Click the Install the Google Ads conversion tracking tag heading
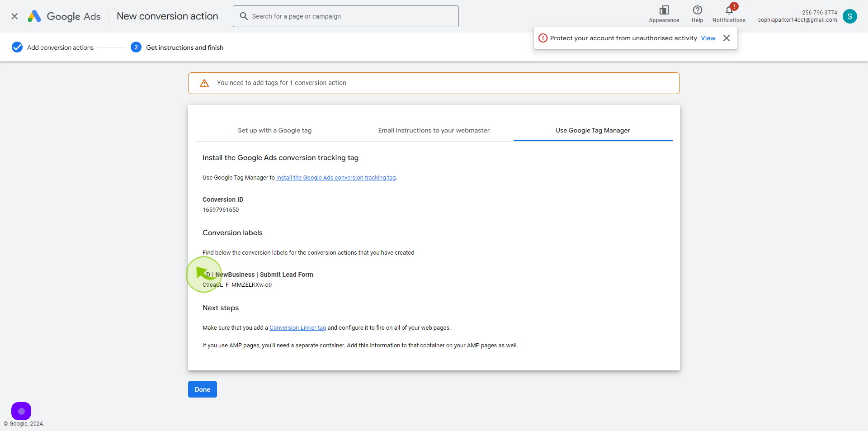 pyautogui.click(x=280, y=158)
